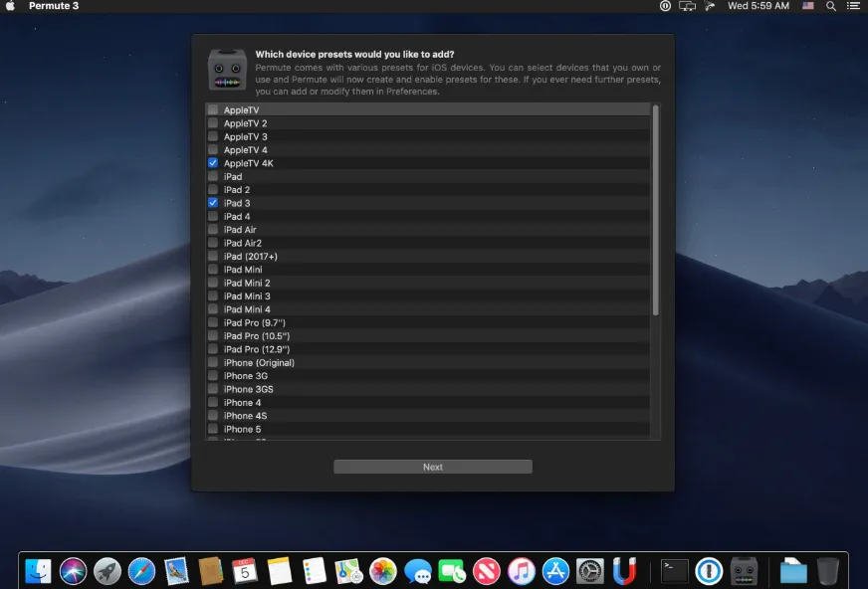The image size is (868, 589).
Task: Click the iPhone 3G row label
Action: (246, 375)
